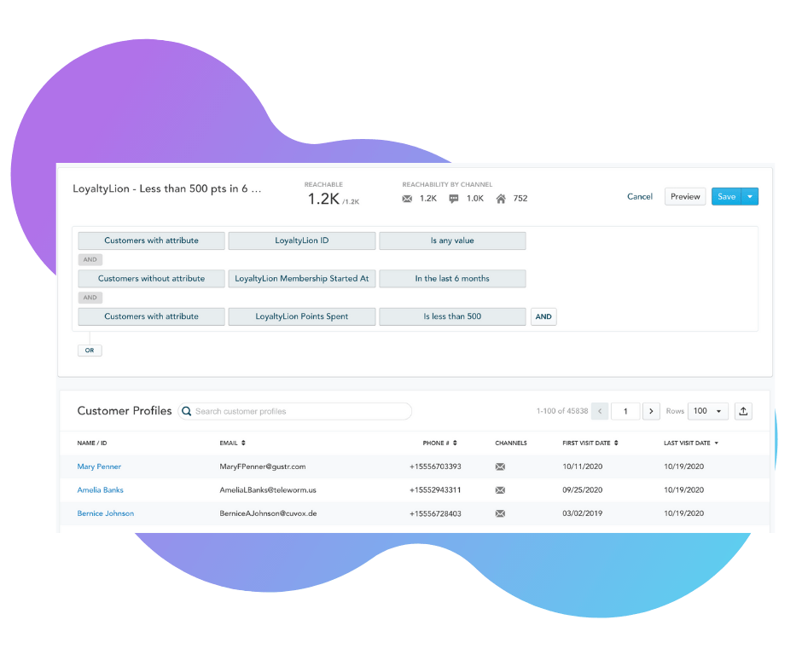Sort by Phone # column arrows

455,443
